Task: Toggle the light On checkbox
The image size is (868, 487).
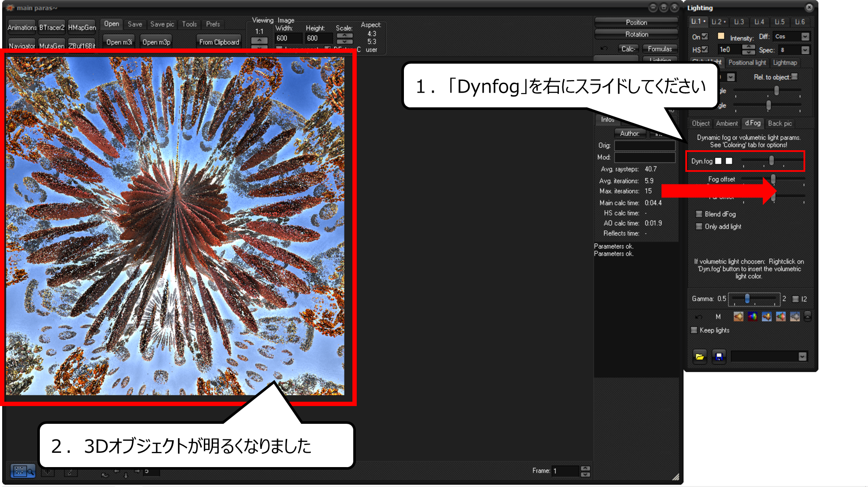Action: [705, 36]
